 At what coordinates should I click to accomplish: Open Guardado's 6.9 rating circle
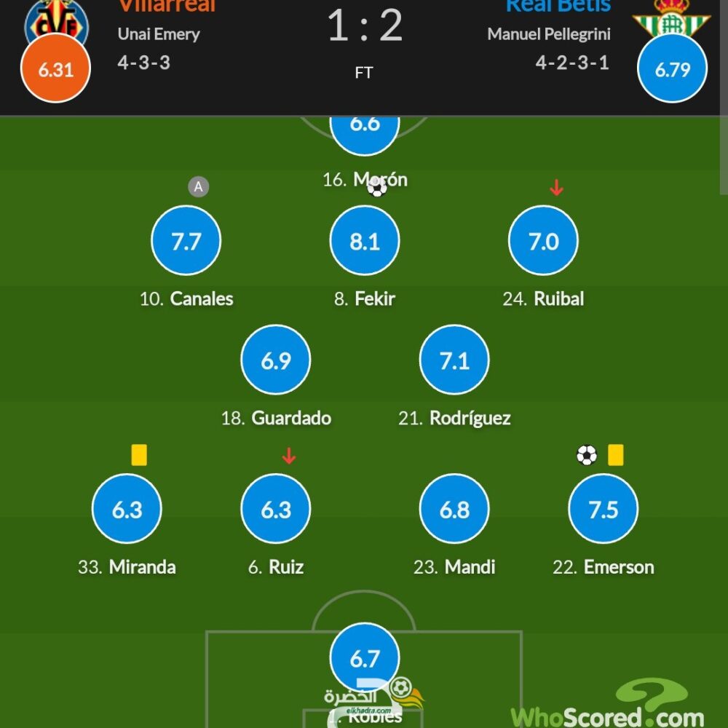coord(276,360)
